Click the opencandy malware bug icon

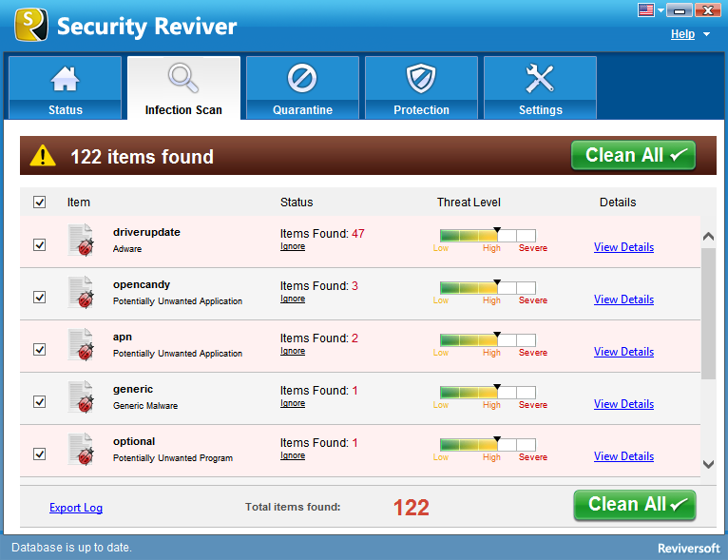coord(81,293)
